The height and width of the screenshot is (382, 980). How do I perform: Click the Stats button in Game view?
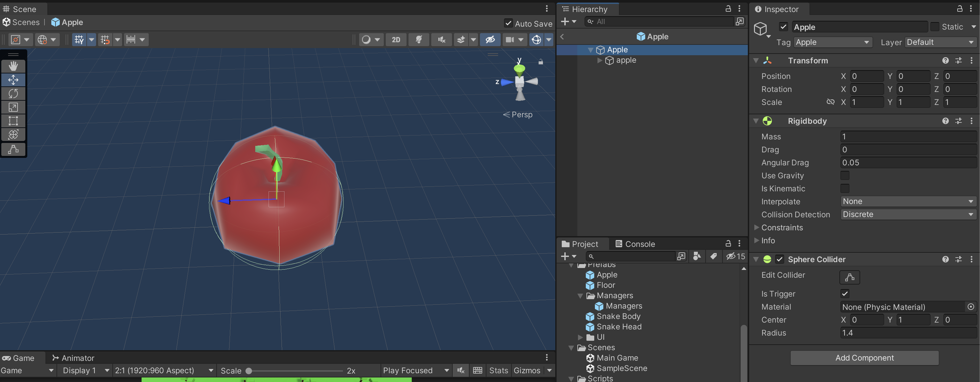tap(498, 371)
